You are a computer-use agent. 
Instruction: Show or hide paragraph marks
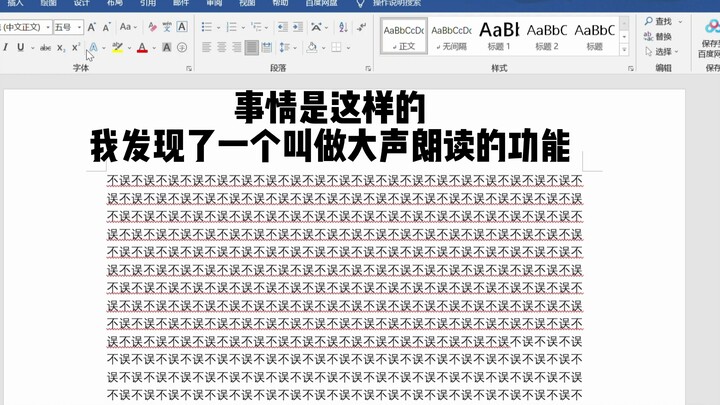362,27
